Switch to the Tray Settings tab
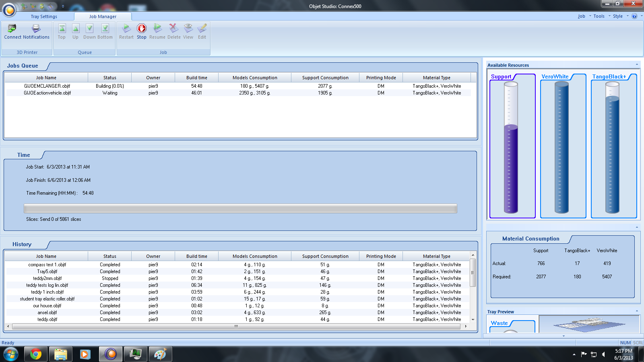The image size is (644, 362). (44, 16)
